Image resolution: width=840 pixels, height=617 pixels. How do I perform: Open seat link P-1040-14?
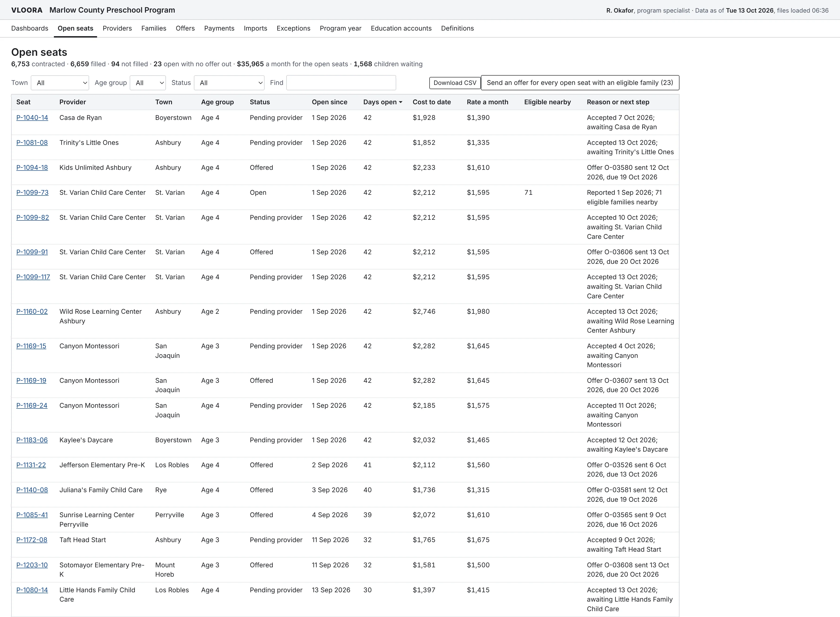pos(32,118)
